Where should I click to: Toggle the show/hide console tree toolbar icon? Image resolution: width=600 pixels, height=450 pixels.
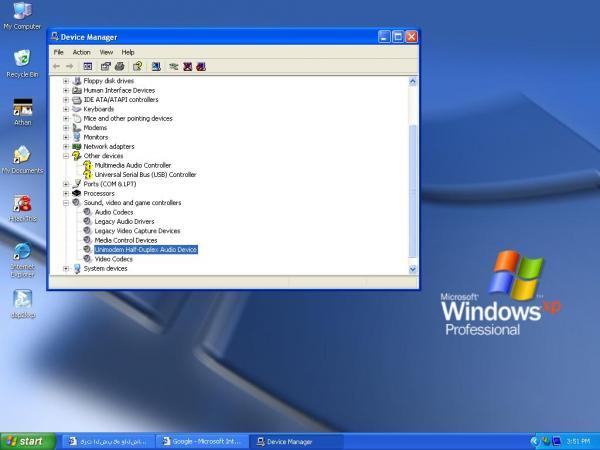(x=88, y=67)
